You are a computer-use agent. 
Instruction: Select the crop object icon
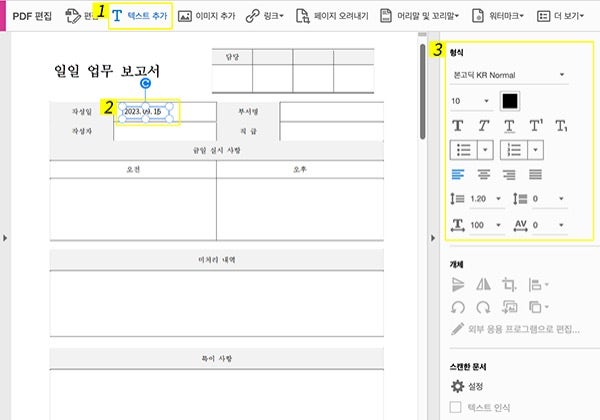tap(509, 285)
